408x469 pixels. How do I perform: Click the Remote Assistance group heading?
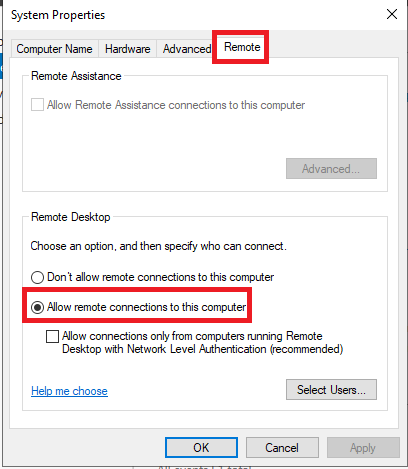click(76, 76)
